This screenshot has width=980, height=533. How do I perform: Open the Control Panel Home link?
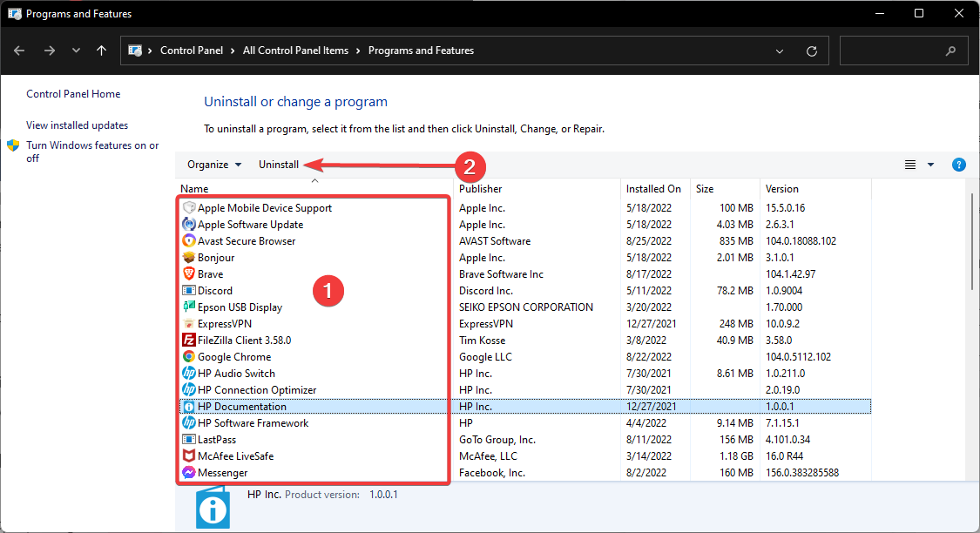click(73, 94)
